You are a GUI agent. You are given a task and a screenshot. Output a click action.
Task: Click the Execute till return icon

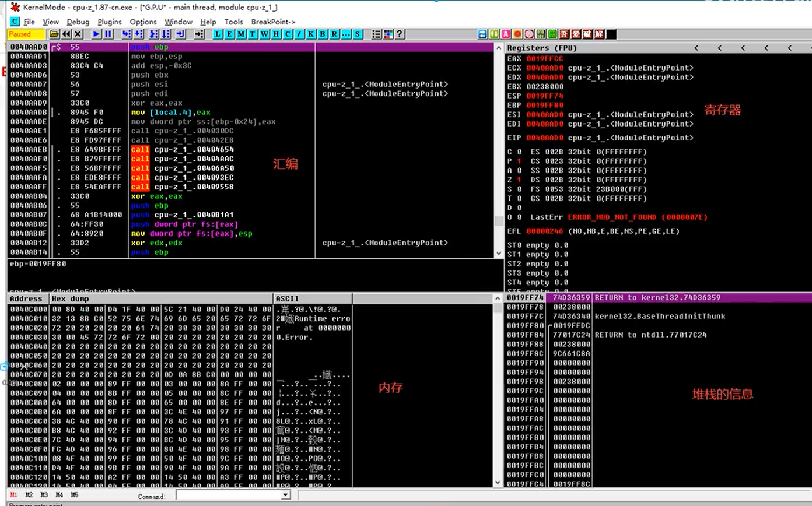[x=180, y=34]
